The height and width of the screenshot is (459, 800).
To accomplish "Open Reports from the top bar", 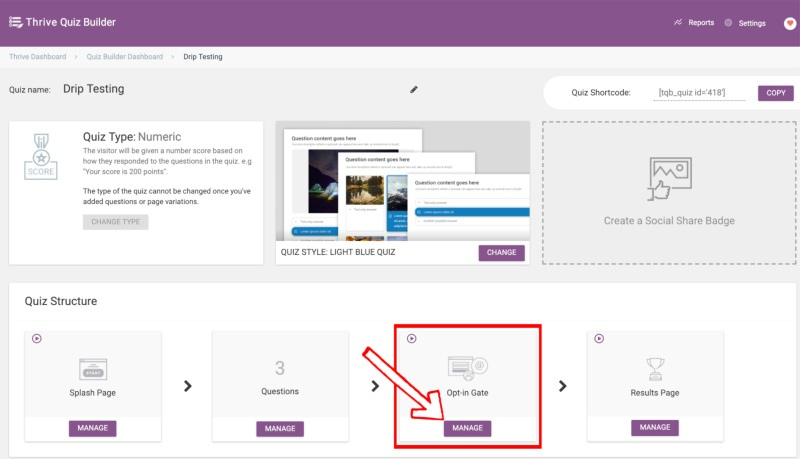I will 694,22.
